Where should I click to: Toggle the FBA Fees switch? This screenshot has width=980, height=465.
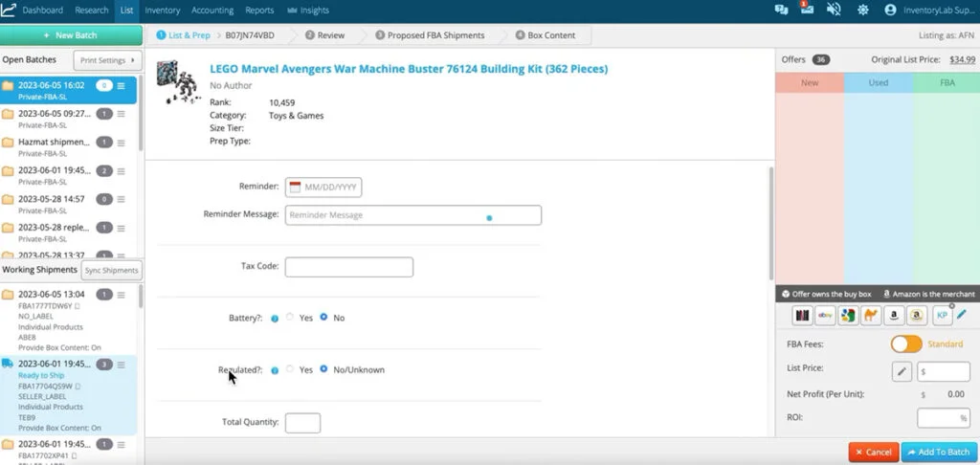(x=905, y=344)
